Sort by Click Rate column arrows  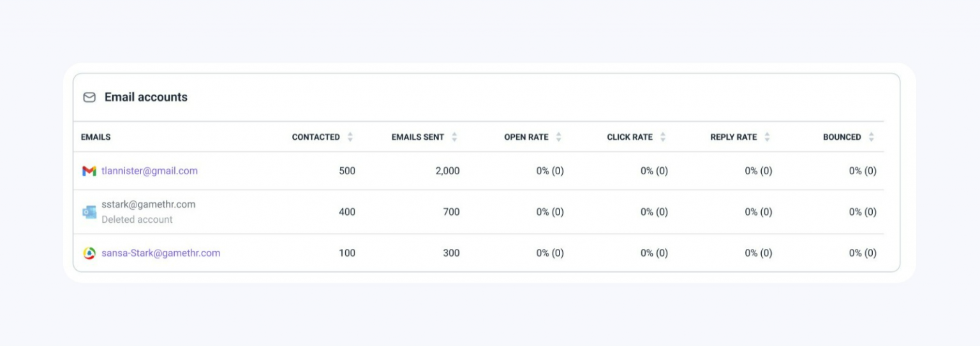coord(663,137)
